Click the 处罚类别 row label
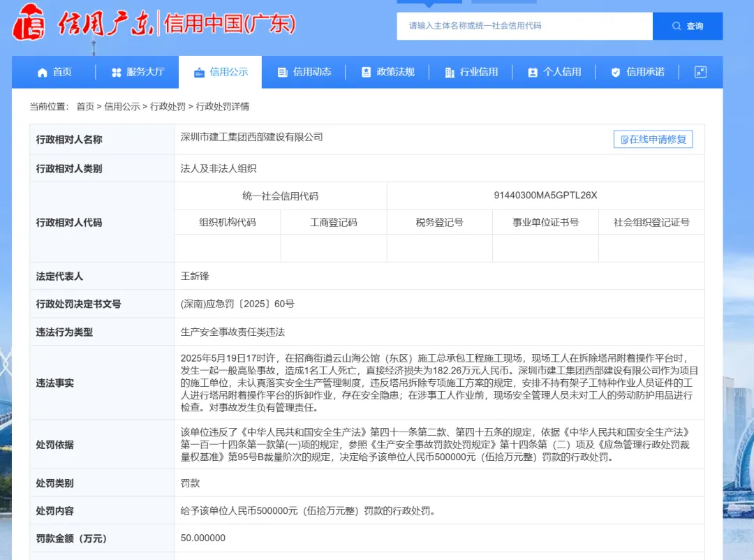754x560 pixels. 55,483
